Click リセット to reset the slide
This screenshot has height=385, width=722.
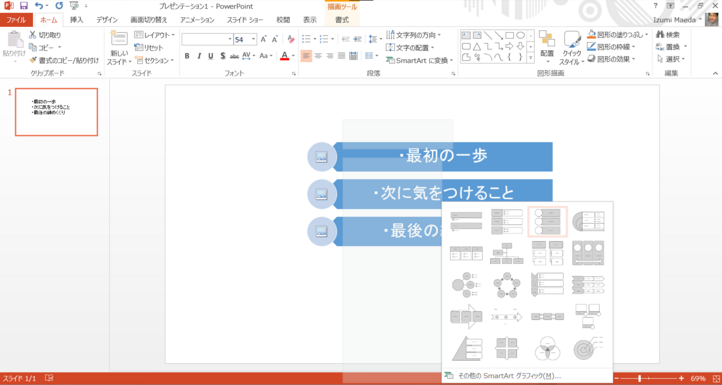coord(149,47)
